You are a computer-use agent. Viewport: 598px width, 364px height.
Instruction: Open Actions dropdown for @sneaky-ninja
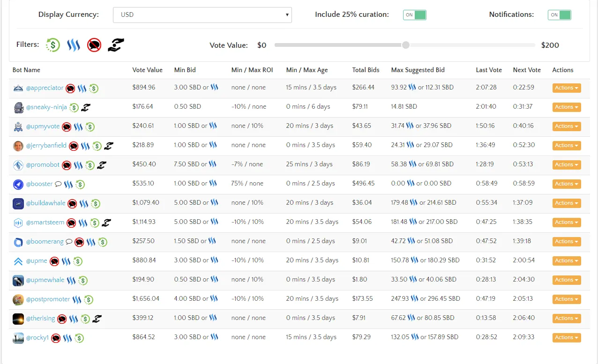[567, 107]
